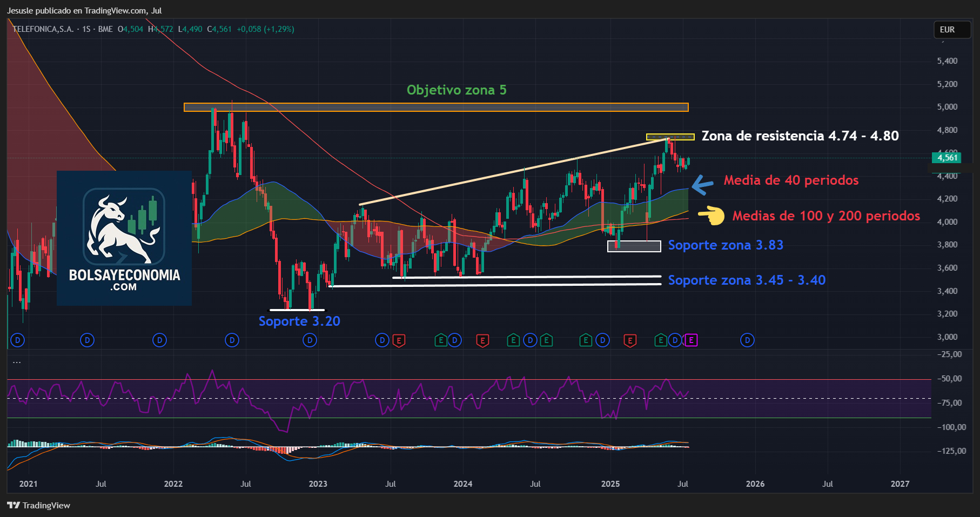Click the 'Soporte 3.20' label
This screenshot has height=517, width=980.
pos(299,321)
